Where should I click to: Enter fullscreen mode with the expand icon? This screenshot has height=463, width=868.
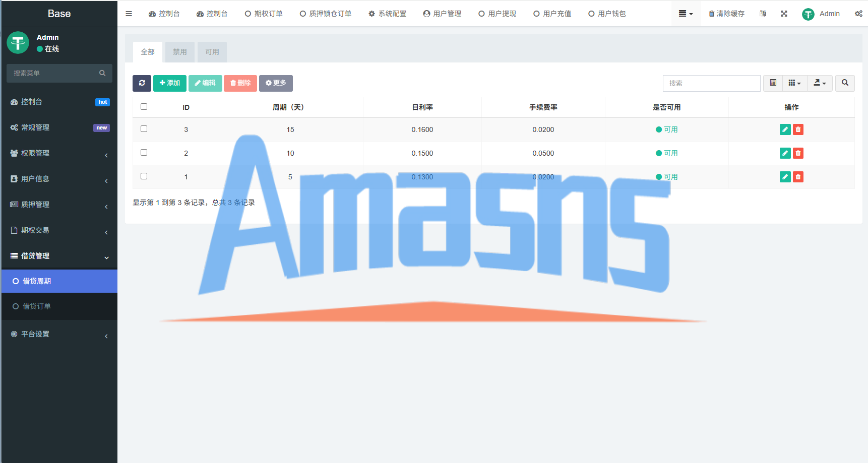click(x=784, y=14)
